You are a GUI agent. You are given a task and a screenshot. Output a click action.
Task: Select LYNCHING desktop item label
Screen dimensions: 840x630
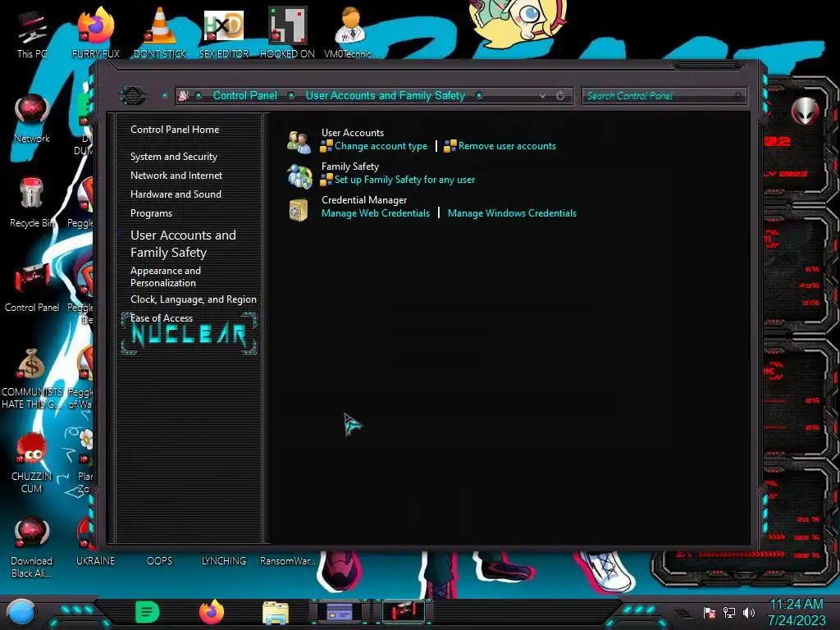(x=224, y=561)
